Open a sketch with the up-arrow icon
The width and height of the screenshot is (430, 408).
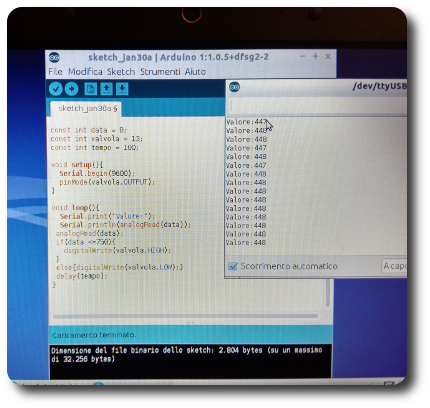pyautogui.click(x=106, y=89)
